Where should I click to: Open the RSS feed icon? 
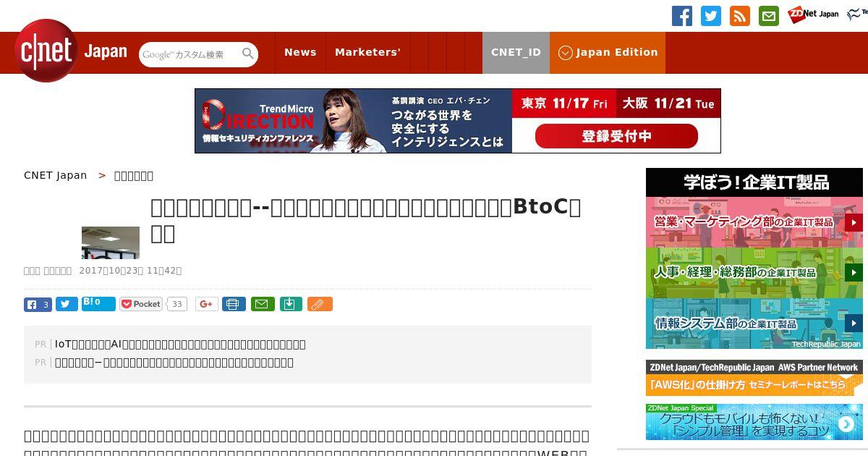740,16
